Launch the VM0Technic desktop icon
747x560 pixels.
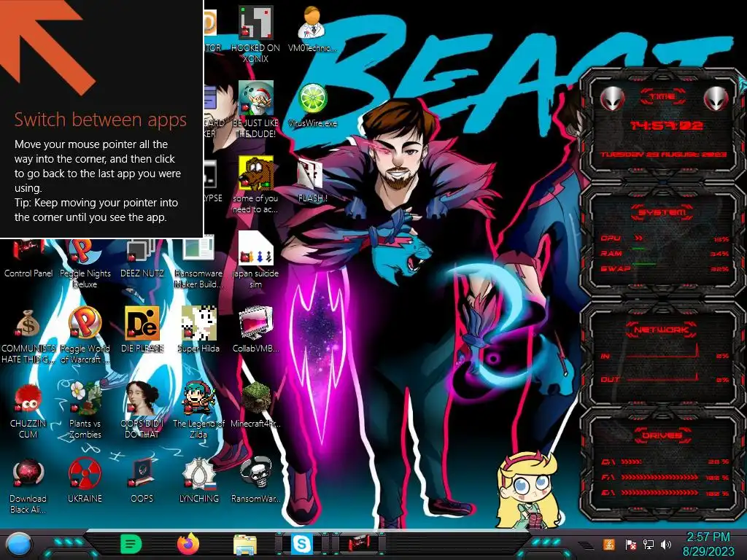312,29
